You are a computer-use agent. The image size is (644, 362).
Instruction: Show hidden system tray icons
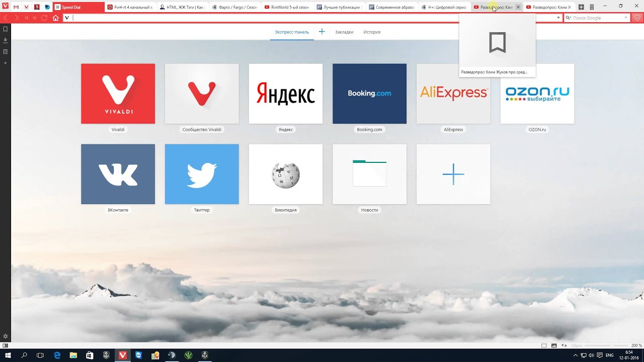[576, 355]
